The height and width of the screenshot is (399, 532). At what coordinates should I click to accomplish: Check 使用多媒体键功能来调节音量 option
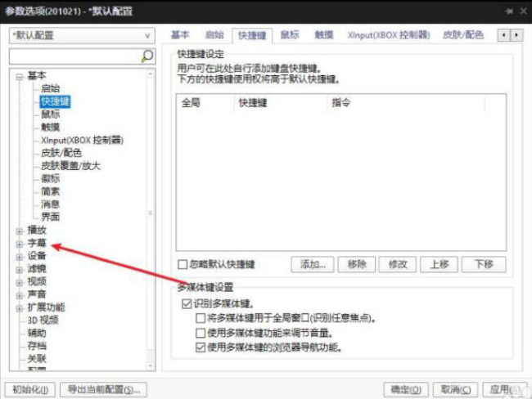[x=201, y=333]
